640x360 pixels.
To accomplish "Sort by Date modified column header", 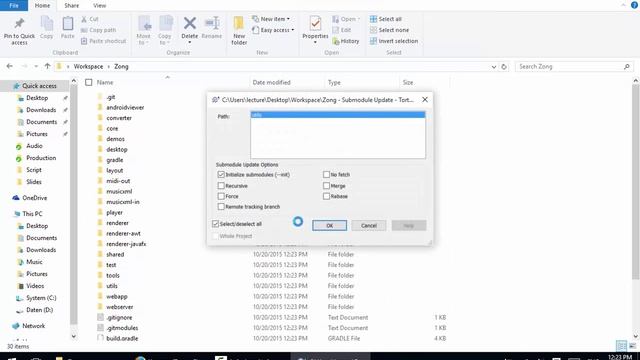I will (271, 82).
